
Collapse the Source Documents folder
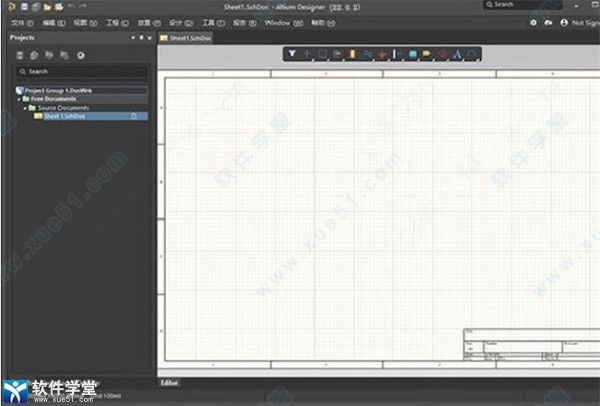pos(26,108)
